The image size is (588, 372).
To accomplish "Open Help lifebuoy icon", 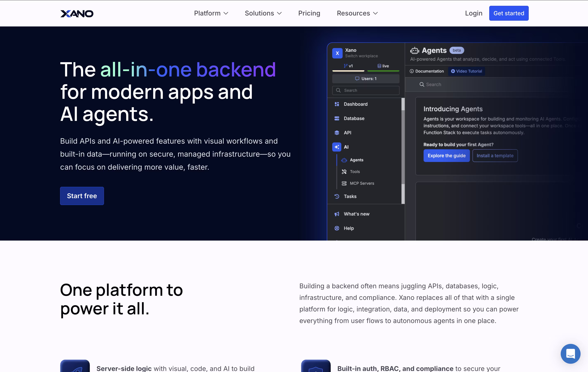I will (337, 228).
